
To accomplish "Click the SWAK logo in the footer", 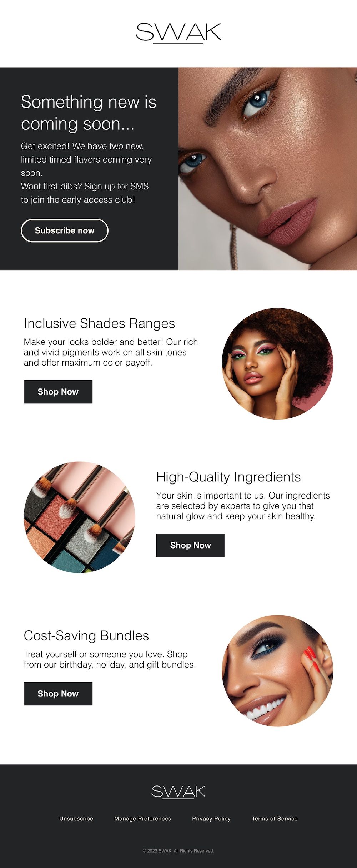I will coord(178,792).
